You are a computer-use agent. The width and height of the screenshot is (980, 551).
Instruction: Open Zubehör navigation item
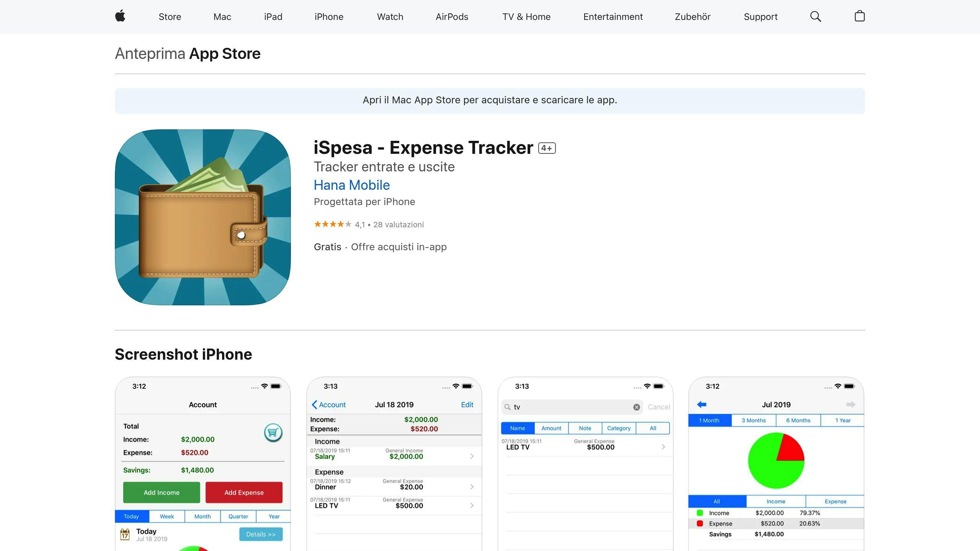pos(693,17)
